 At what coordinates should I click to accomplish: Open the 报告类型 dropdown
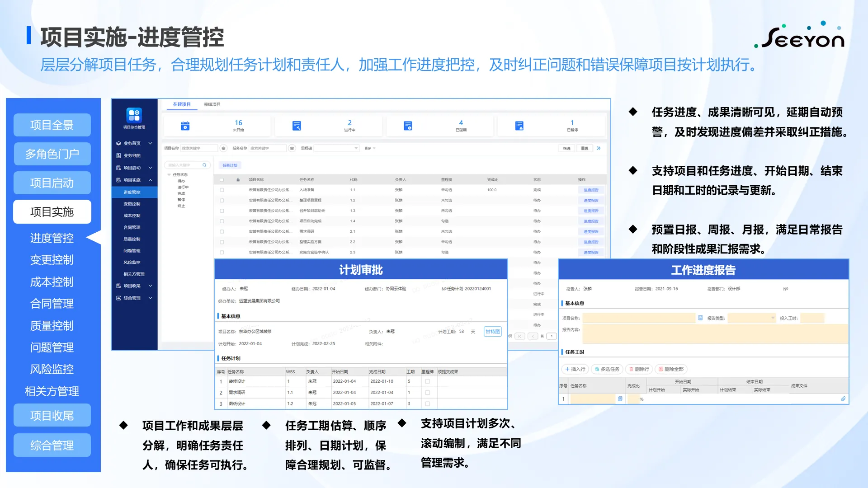(x=751, y=318)
